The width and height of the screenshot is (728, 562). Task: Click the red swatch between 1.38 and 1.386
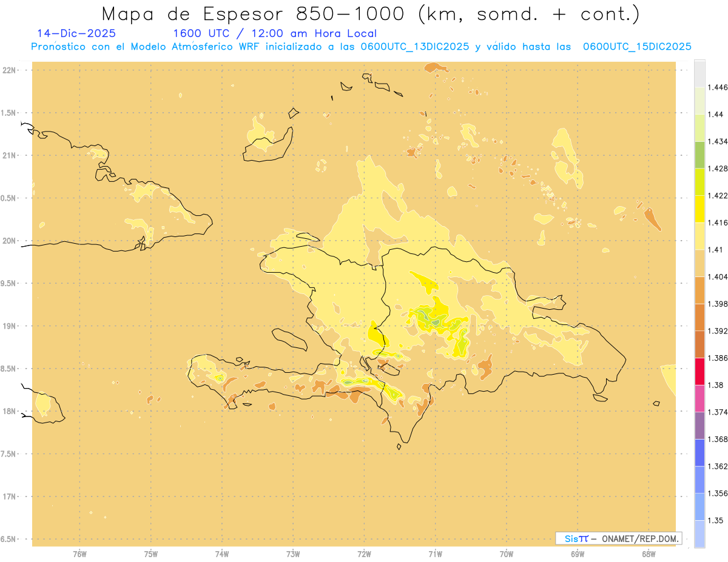700,371
